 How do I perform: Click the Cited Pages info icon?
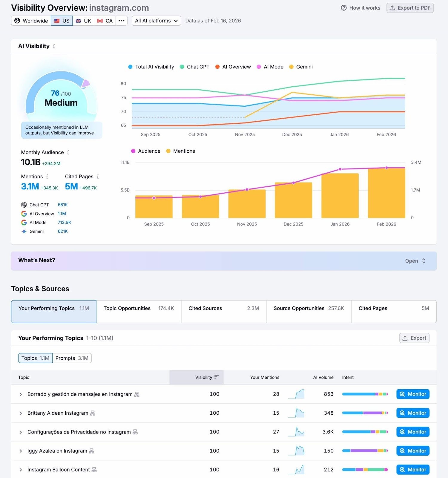(98, 177)
